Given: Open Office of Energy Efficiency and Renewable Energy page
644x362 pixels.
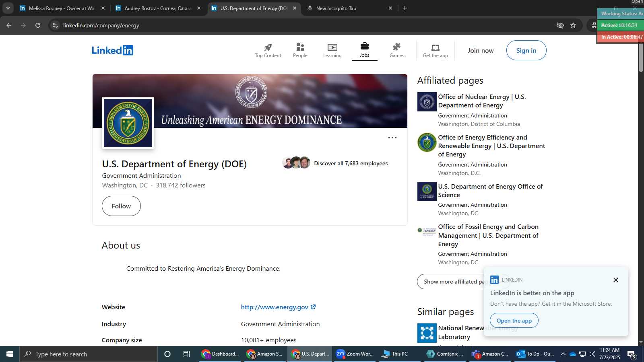Looking at the screenshot, I should (x=491, y=146).
